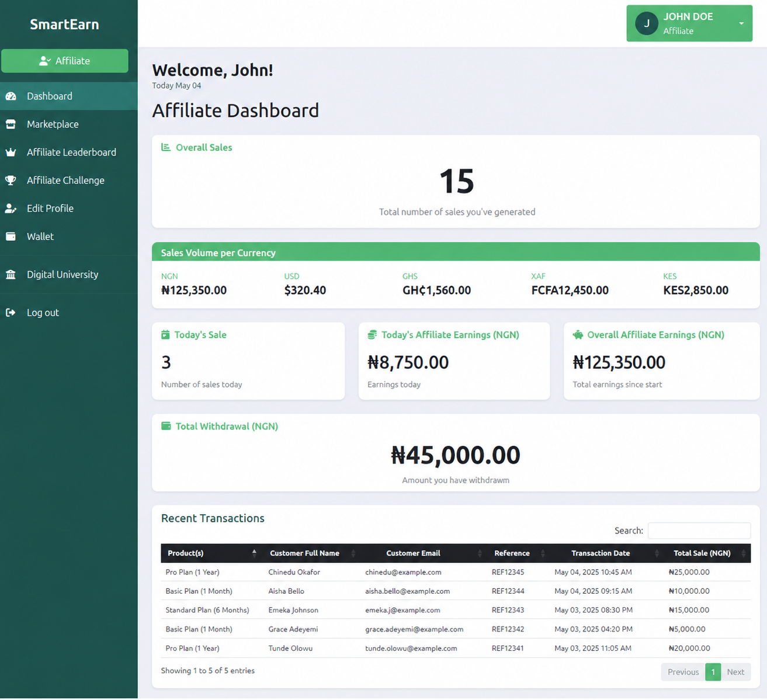Open Affiliate Challenge page
Screen dimensions: 767x700
tap(69, 181)
